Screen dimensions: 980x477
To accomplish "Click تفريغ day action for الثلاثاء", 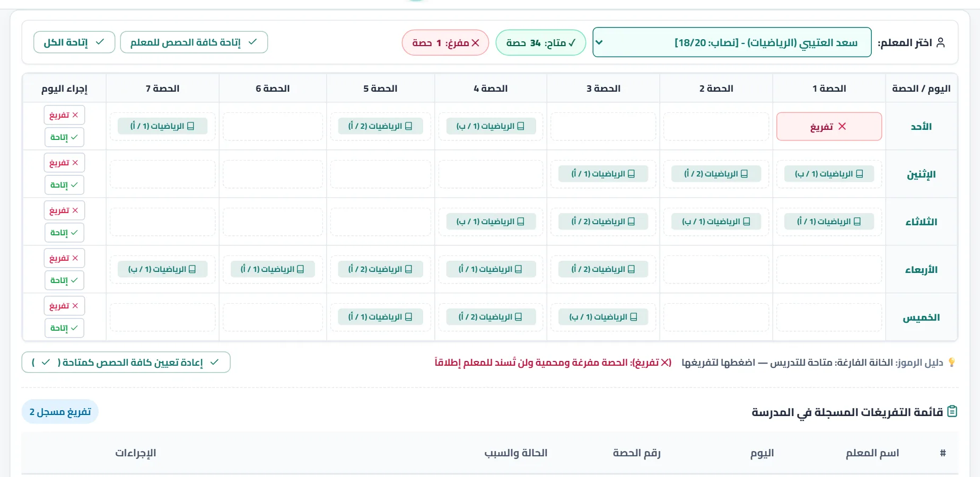I will [64, 210].
